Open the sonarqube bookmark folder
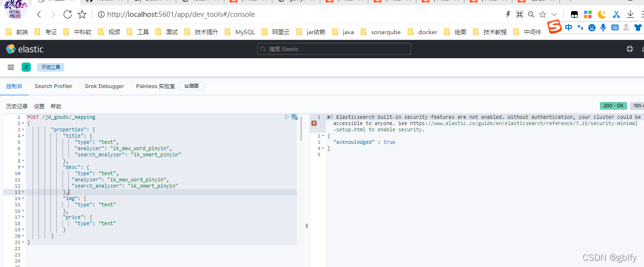The height and width of the screenshot is (267, 644). pyautogui.click(x=380, y=32)
